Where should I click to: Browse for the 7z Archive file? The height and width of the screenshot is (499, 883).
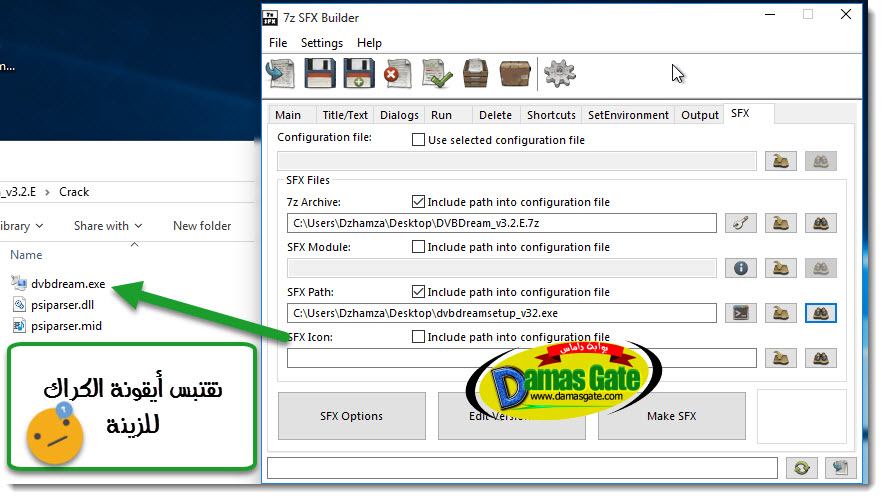[x=781, y=223]
